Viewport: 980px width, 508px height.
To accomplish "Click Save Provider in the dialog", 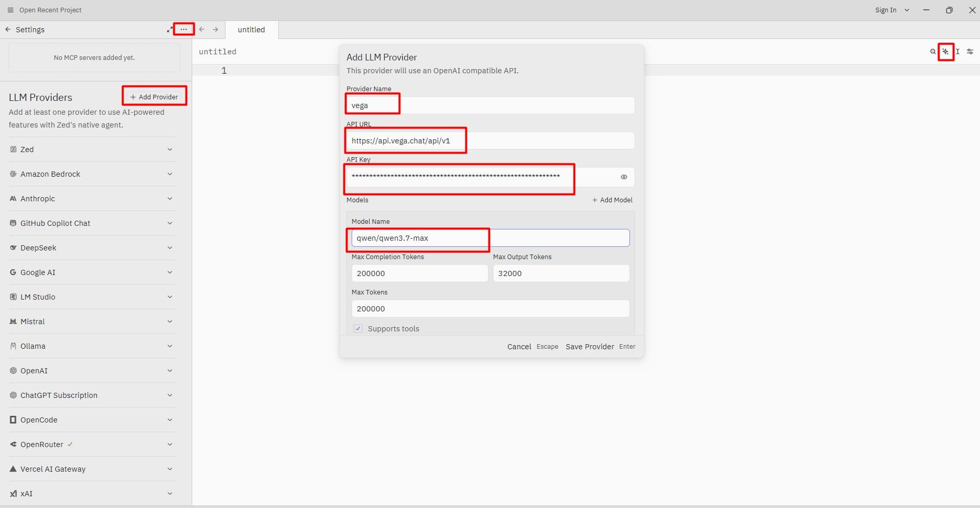I will (x=590, y=347).
